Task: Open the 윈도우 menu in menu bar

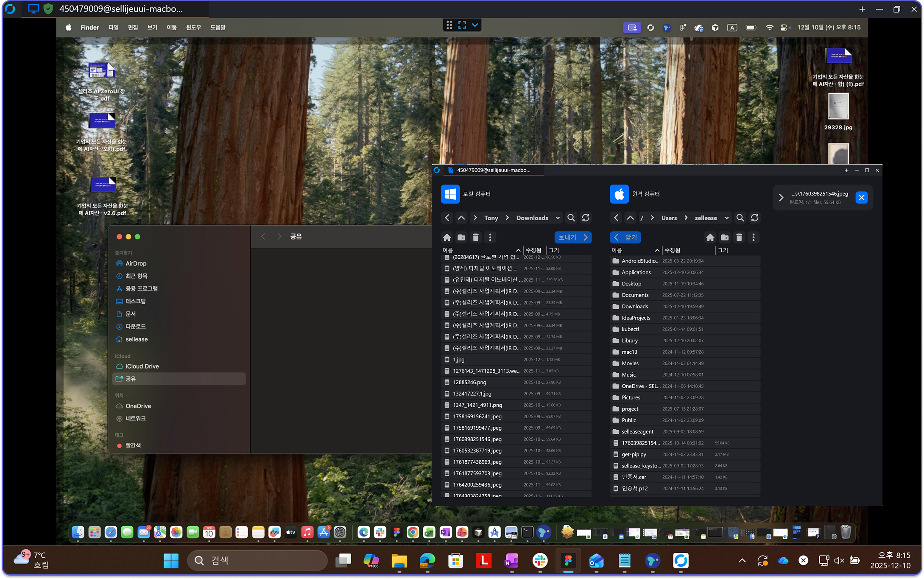Action: [x=193, y=27]
